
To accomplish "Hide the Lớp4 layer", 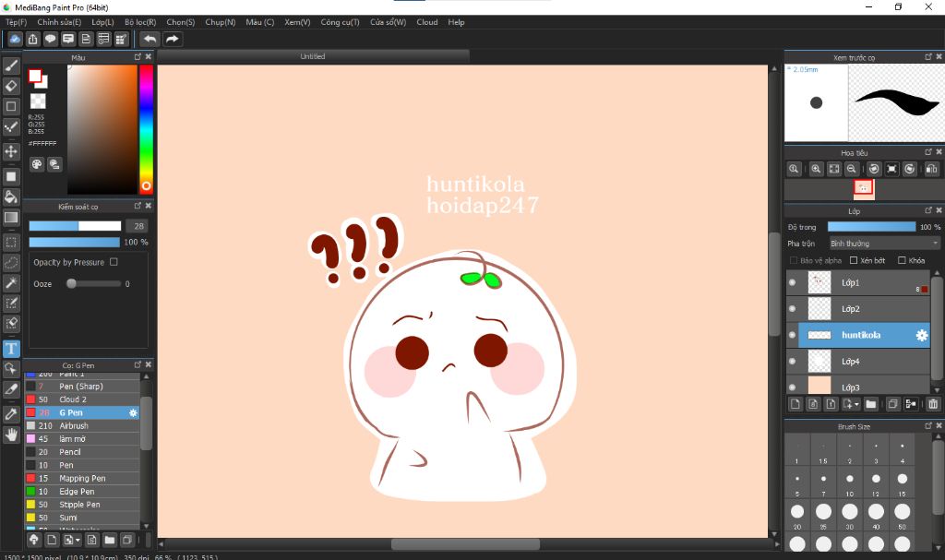I will coord(793,361).
